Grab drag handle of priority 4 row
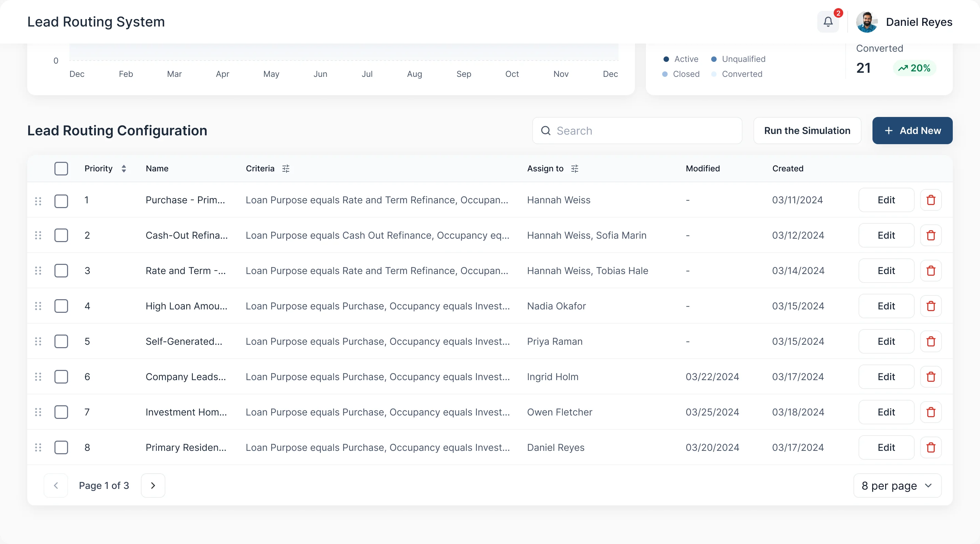980x544 pixels. click(x=38, y=306)
